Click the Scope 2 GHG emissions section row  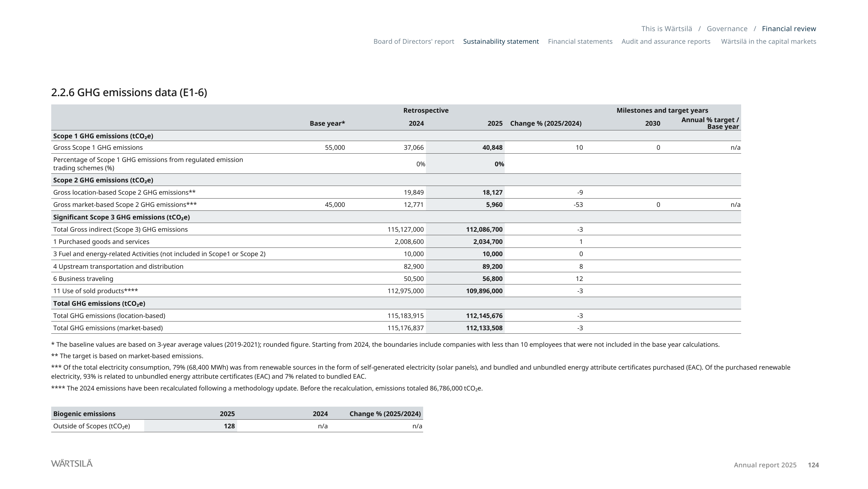(396, 180)
